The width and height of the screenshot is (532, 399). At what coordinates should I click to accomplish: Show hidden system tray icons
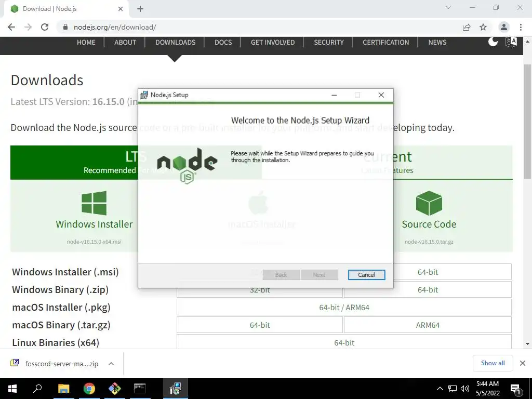(440, 389)
